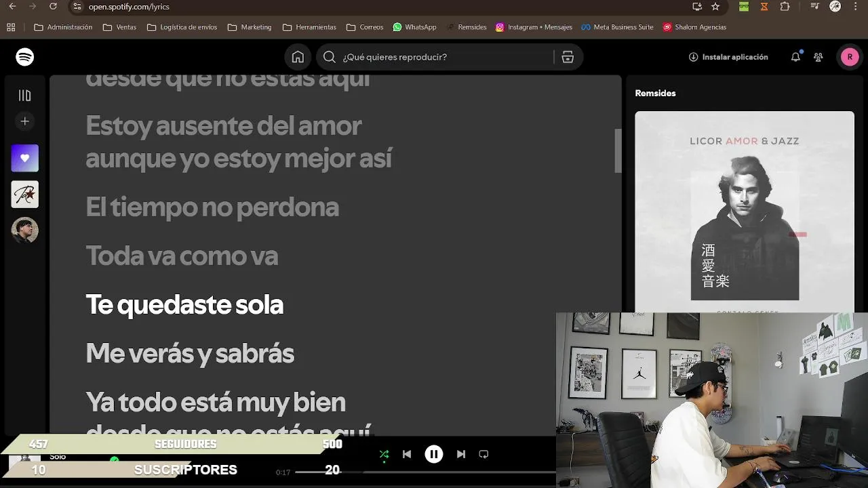Collapse Your Library sidebar icon

pyautogui.click(x=25, y=96)
